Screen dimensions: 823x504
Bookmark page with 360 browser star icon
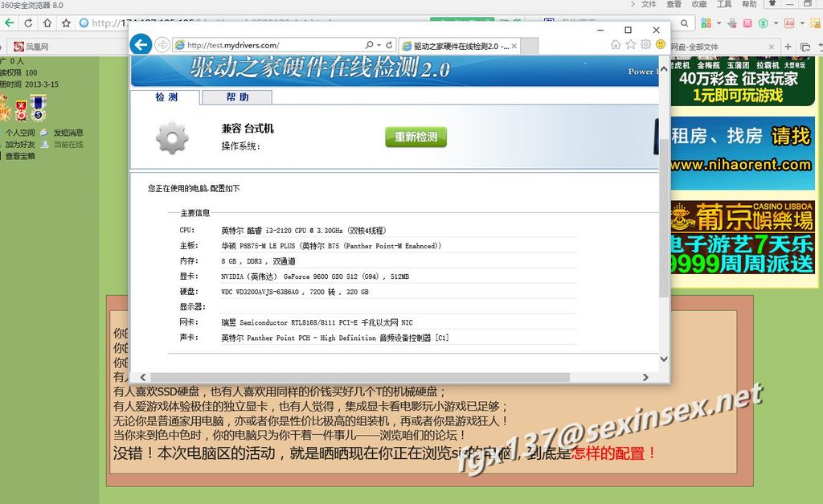click(66, 23)
